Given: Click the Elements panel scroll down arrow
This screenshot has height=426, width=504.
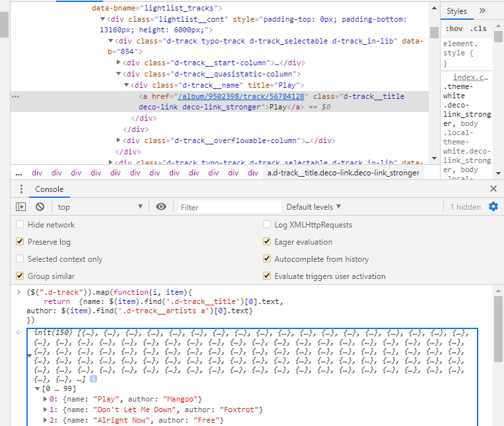Looking at the screenshot, I should [434, 158].
